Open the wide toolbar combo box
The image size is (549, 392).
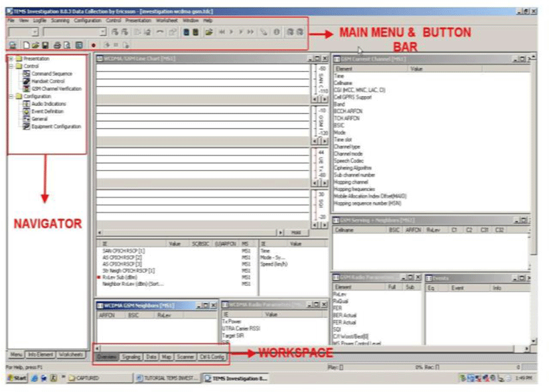(103, 33)
